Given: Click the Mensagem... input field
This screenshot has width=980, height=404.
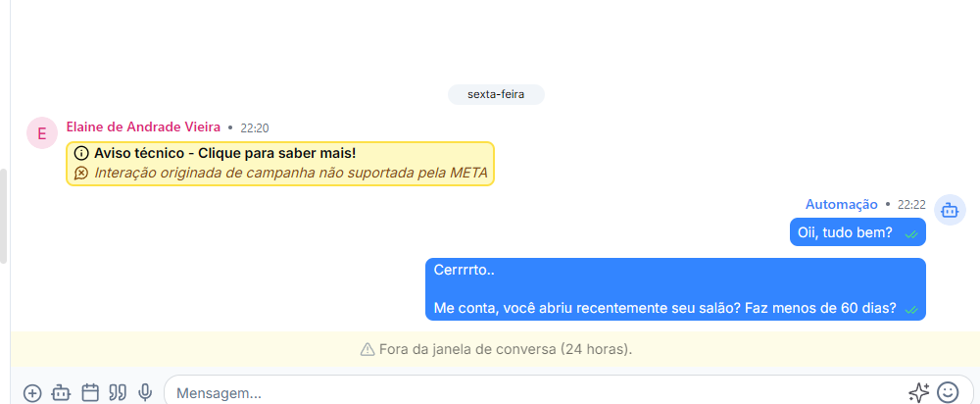Looking at the screenshot, I should tap(529, 393).
